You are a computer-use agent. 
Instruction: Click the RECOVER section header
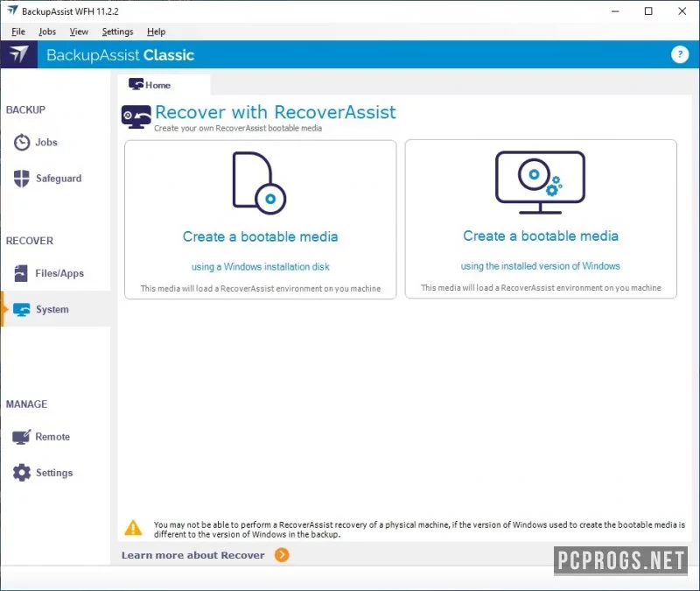tap(30, 241)
